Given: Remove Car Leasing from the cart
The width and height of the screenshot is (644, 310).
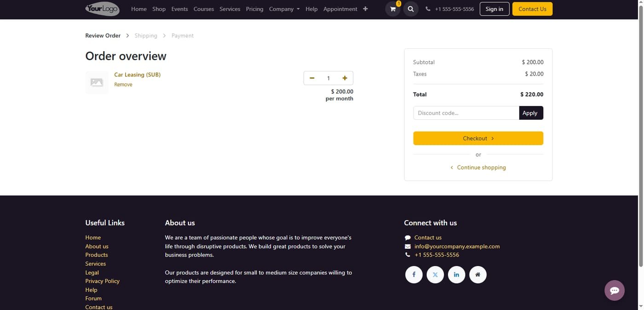Looking at the screenshot, I should 123,85.
